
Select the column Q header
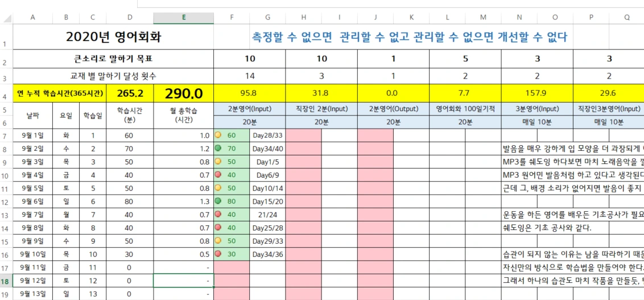tap(627, 18)
